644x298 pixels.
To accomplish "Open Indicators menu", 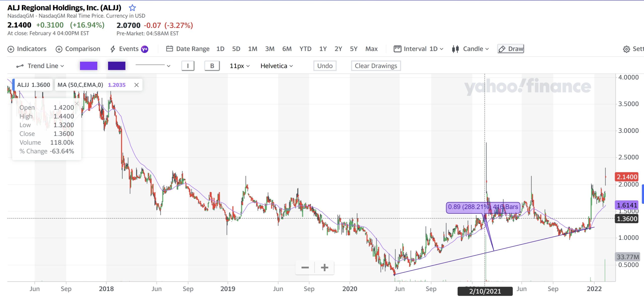I will 27,49.
